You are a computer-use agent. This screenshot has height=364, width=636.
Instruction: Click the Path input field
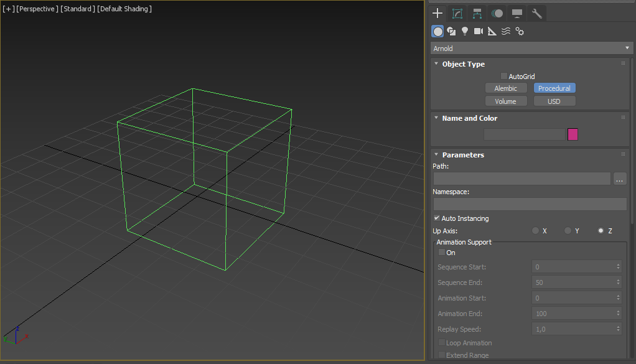[x=521, y=179]
